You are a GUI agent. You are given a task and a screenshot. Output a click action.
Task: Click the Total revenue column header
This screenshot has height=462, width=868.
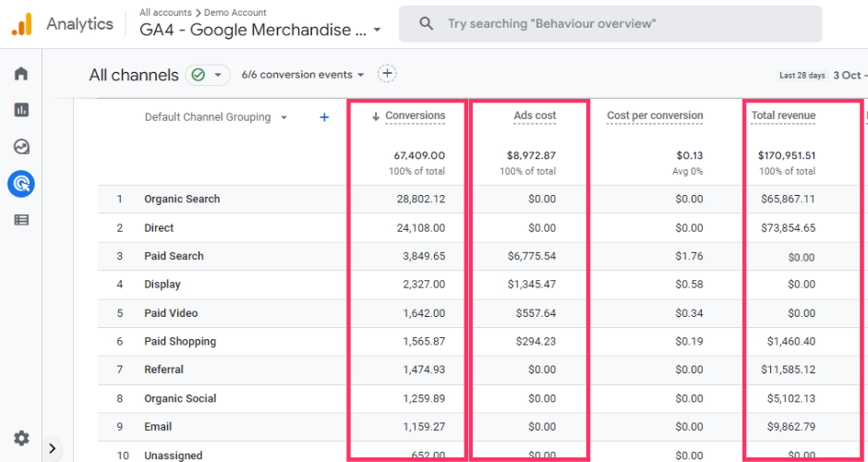tap(783, 115)
